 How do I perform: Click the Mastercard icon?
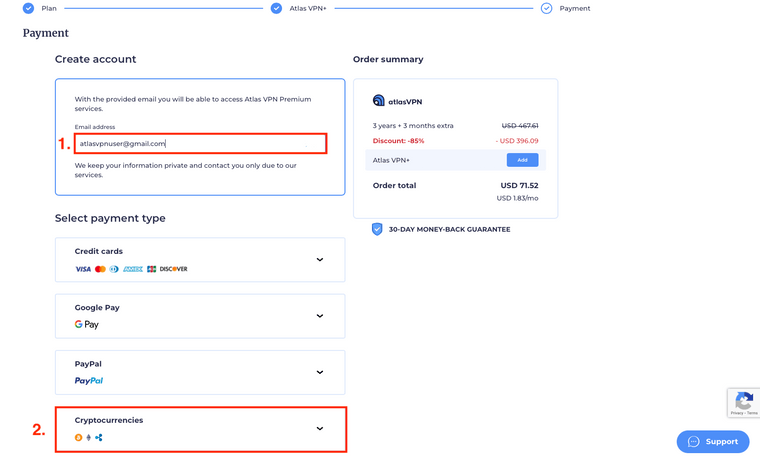[100, 269]
